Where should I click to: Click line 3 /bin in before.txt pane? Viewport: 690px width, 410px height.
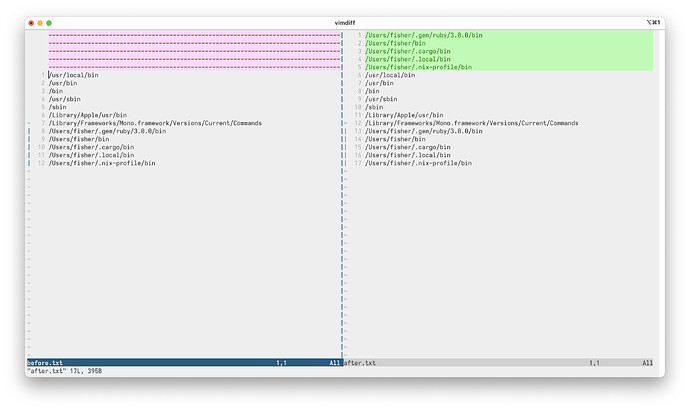(56, 91)
